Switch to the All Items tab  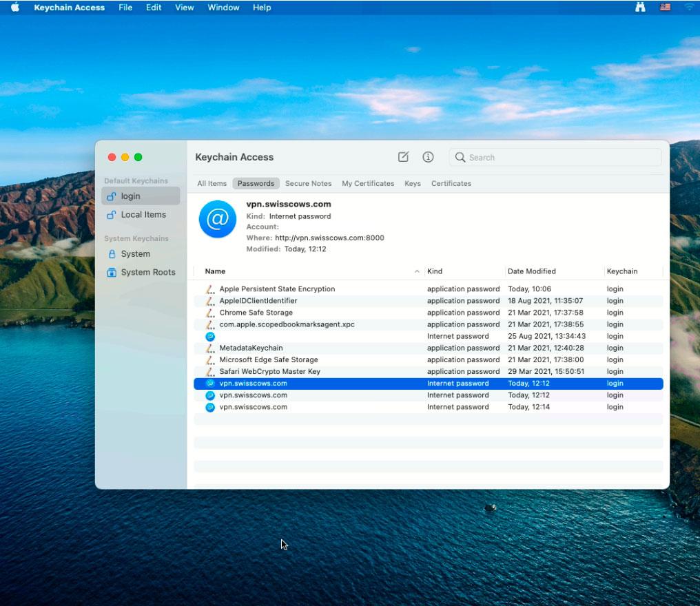point(212,183)
